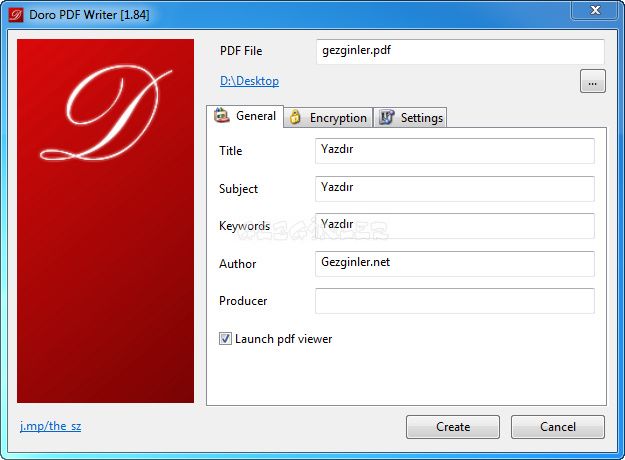Click the Settings tab icon
The width and height of the screenshot is (625, 460).
tap(386, 118)
